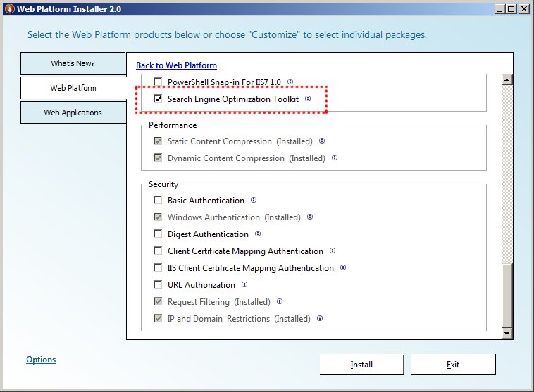Open info for IP and Domain Restrictions
Screen dimensions: 534x392
point(320,319)
